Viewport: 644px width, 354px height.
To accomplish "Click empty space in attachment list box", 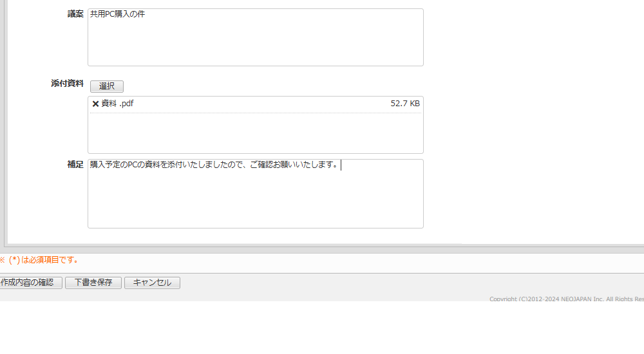I will 256,133.
